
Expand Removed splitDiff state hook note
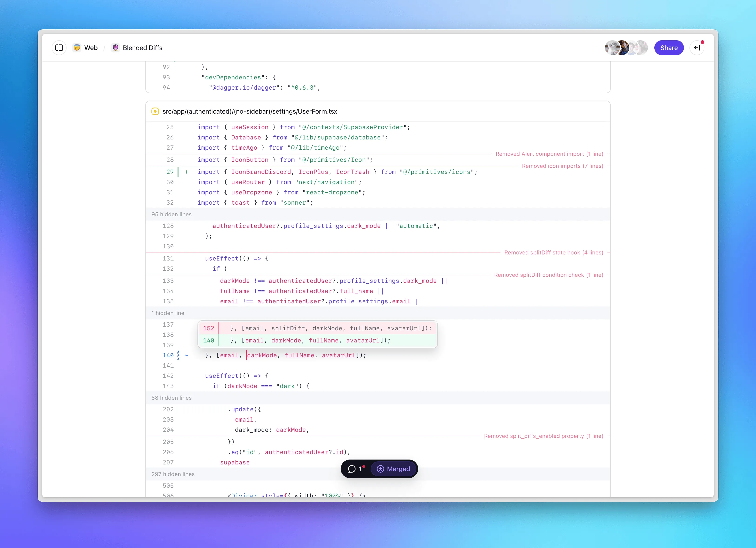coord(554,253)
